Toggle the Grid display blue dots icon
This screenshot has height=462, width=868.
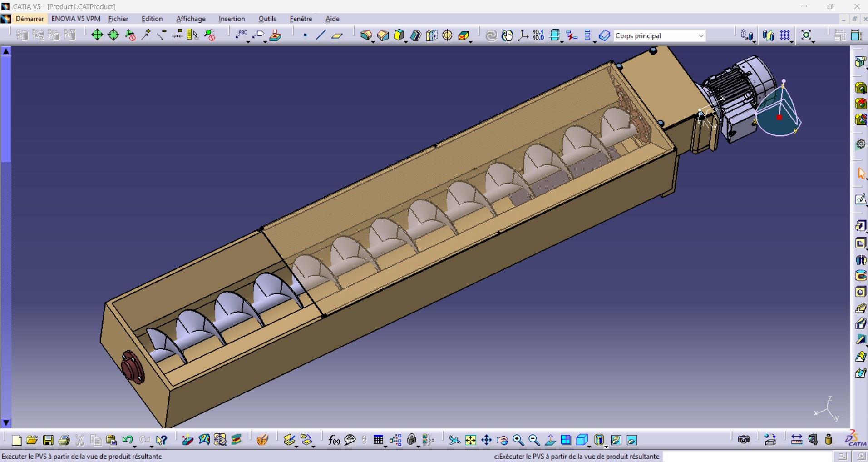(x=785, y=35)
